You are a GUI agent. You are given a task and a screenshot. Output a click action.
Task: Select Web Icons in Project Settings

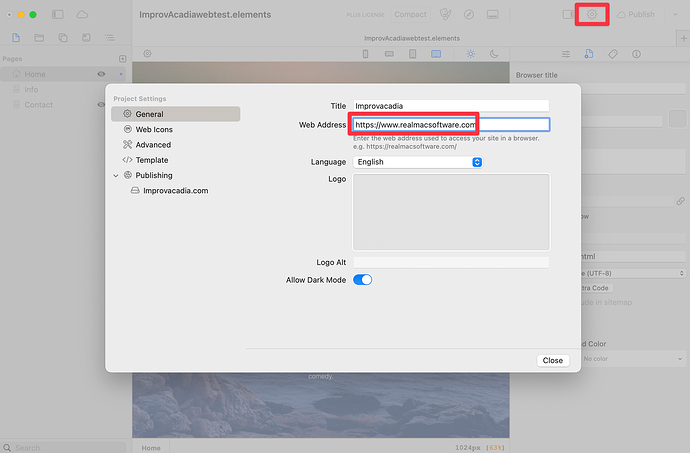tap(176, 129)
